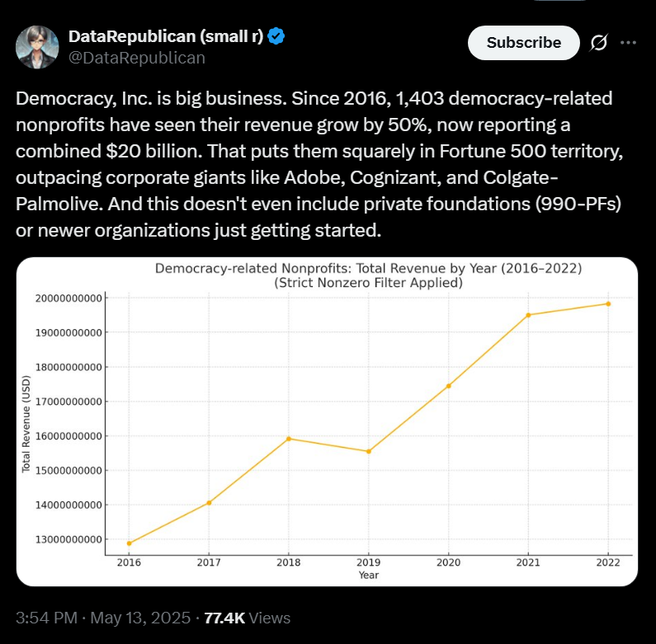Click the 2016 data point on chart

pyautogui.click(x=129, y=543)
